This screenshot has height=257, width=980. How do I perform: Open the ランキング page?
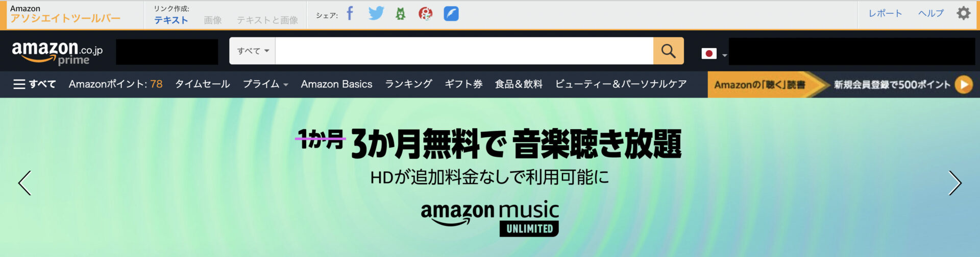click(x=408, y=84)
